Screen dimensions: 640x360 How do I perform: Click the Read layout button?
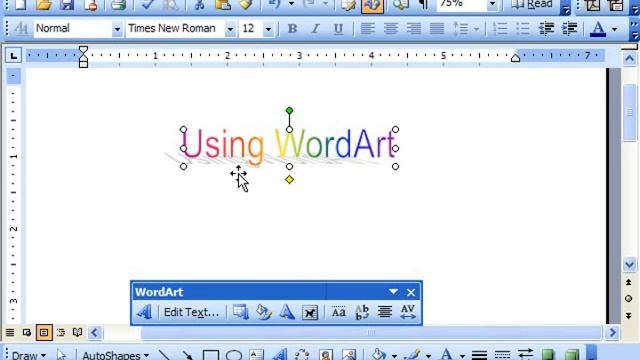pyautogui.click(x=532, y=5)
